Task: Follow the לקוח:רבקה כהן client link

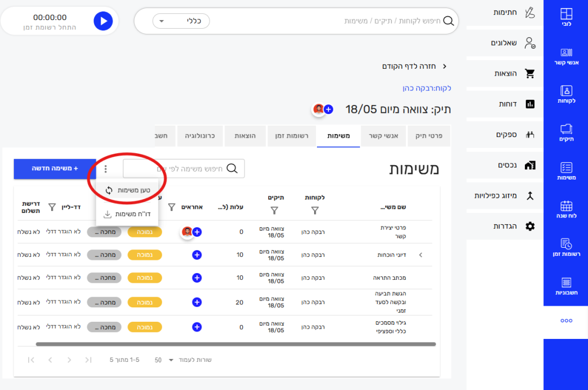Action: click(x=427, y=88)
